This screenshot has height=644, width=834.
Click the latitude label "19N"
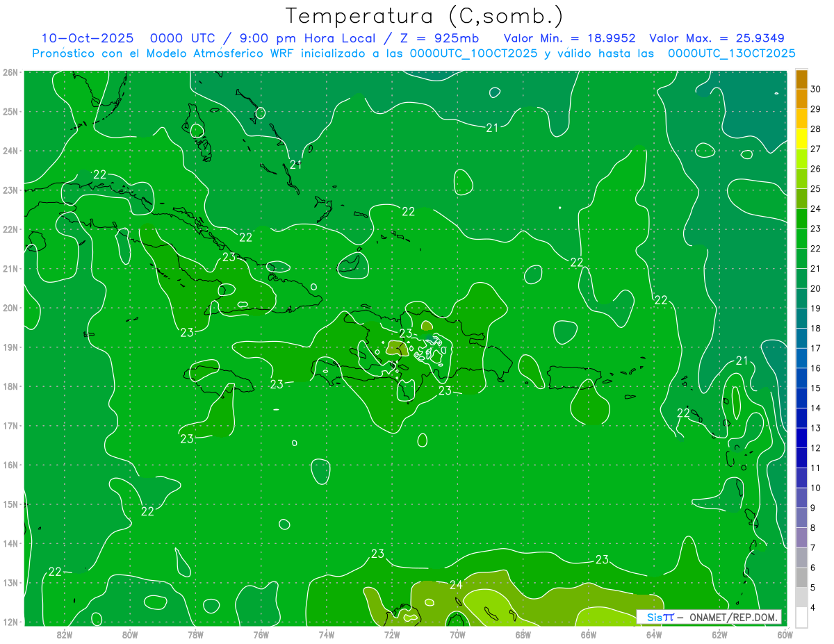pos(10,347)
